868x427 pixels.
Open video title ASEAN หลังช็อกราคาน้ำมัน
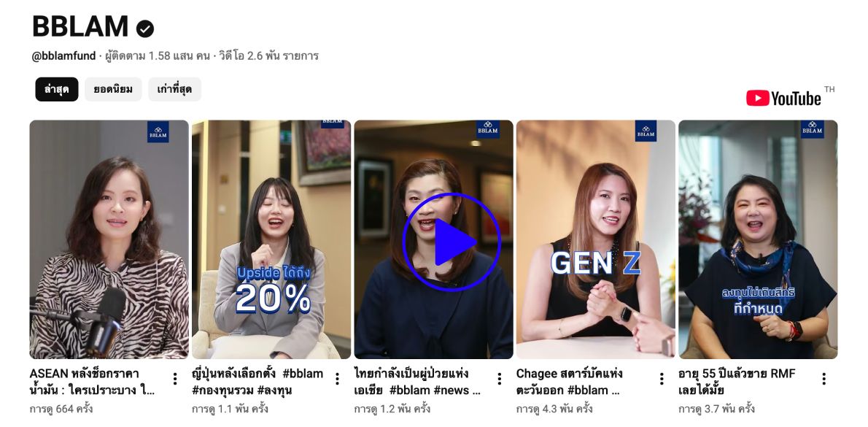pos(92,382)
